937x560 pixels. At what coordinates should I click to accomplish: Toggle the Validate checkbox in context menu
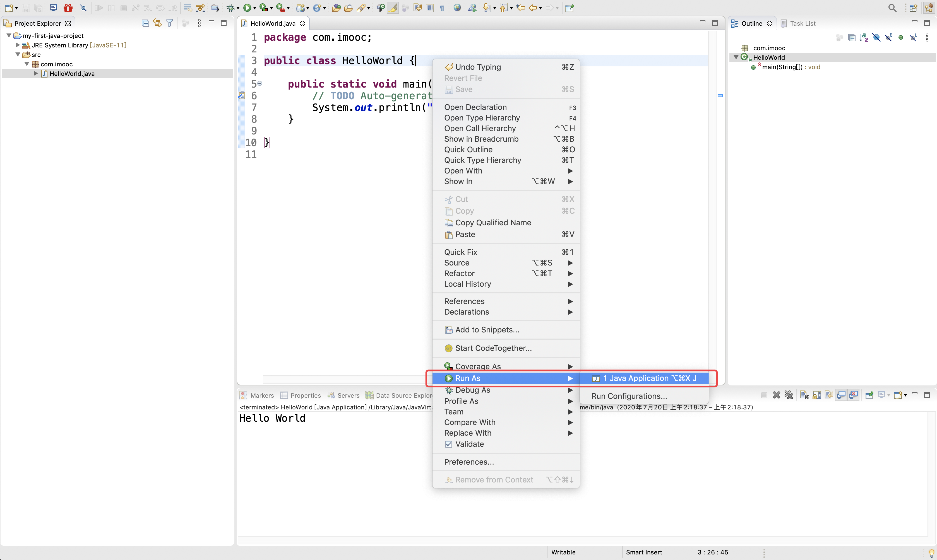pyautogui.click(x=448, y=444)
